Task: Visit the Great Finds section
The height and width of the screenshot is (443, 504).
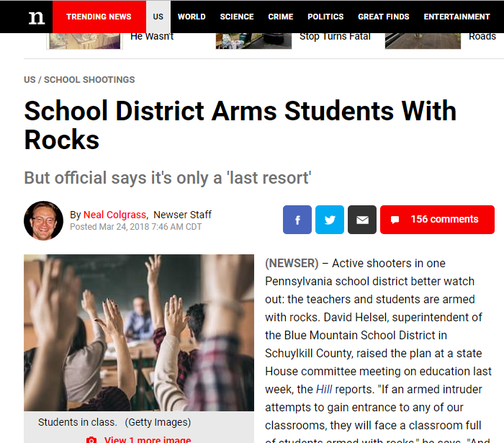Action: pos(384,17)
